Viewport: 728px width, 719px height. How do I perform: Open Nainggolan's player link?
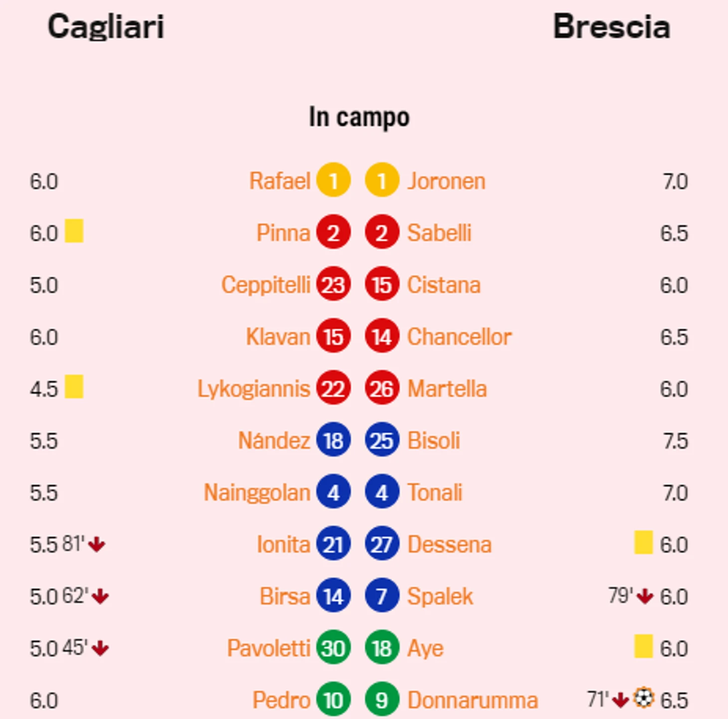257,493
